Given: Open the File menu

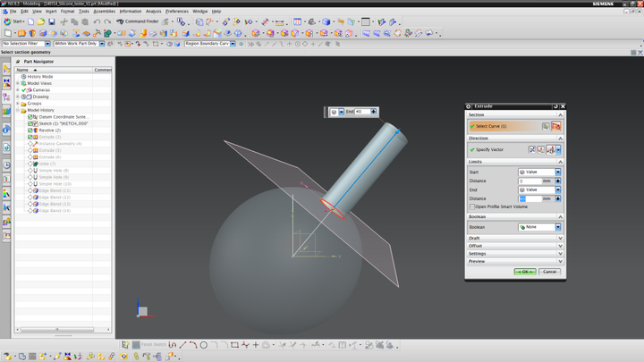Looking at the screenshot, I should [x=13, y=12].
